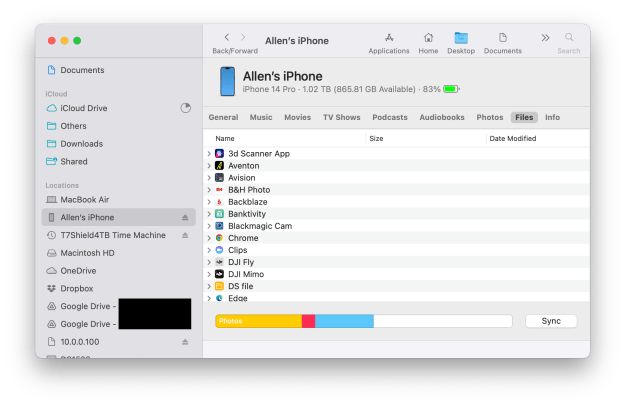625x405 pixels.
Task: Select MacBook Air under Locations
Action: click(x=118, y=199)
